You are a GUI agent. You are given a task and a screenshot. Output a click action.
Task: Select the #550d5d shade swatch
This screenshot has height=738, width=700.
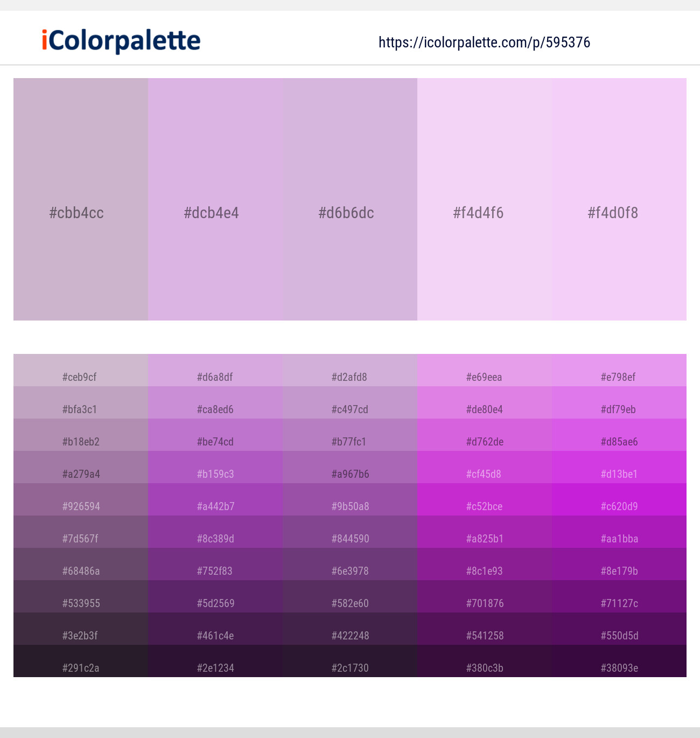pos(619,636)
